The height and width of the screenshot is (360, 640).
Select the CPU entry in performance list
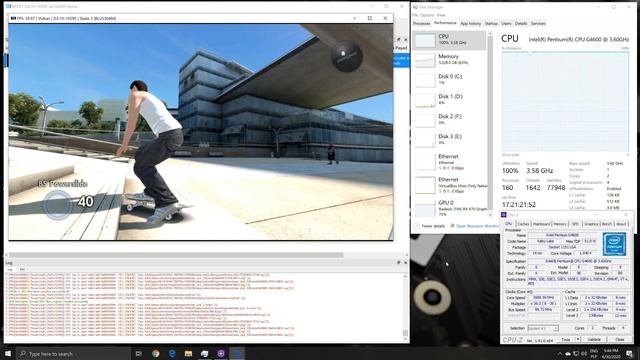[449, 40]
